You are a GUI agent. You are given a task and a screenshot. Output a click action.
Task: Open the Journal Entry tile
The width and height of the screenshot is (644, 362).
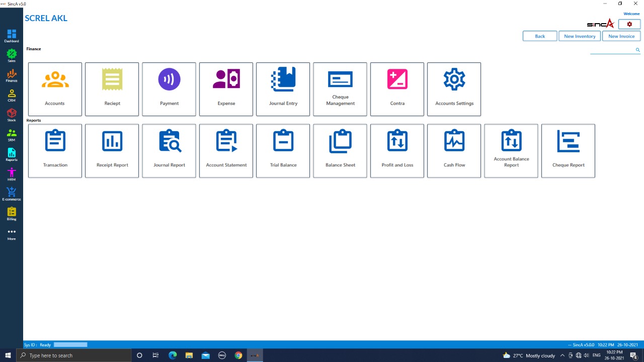coord(283,89)
